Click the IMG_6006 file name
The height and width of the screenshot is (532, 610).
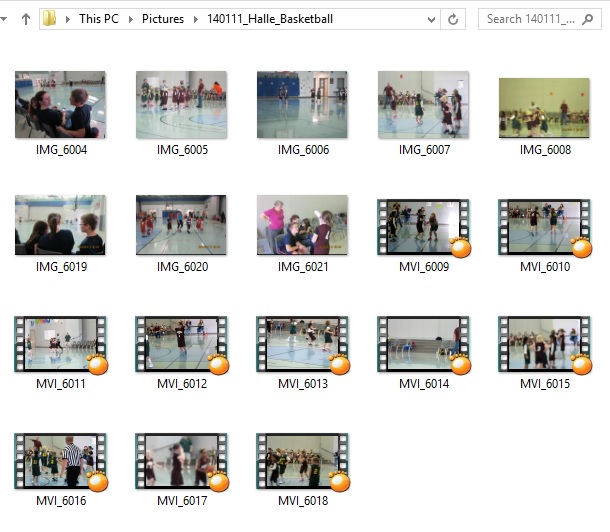303,150
